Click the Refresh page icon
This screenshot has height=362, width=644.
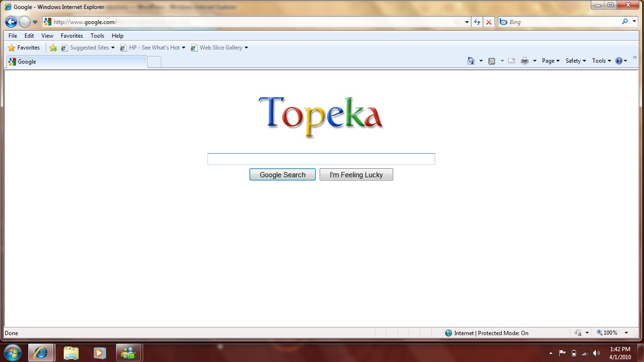(x=477, y=22)
